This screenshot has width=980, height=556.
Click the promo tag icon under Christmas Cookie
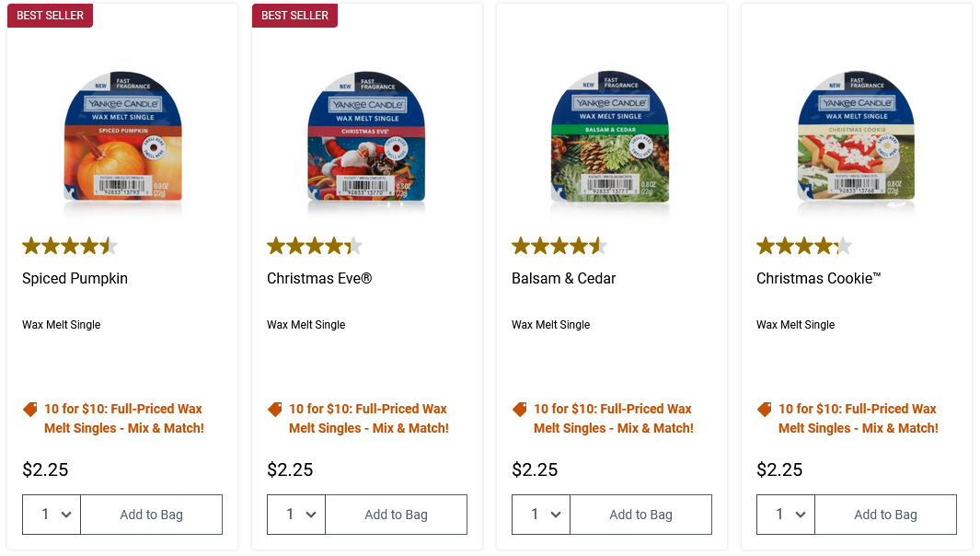pos(765,410)
